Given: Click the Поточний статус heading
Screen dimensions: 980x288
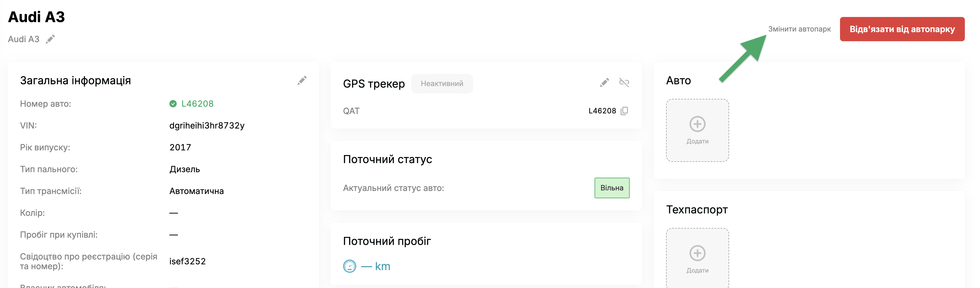Looking at the screenshot, I should pyautogui.click(x=387, y=159).
